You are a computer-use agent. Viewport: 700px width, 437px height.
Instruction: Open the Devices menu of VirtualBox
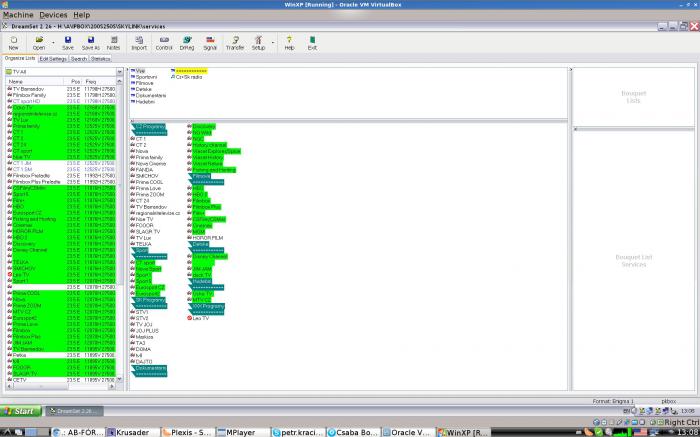pyautogui.click(x=53, y=15)
